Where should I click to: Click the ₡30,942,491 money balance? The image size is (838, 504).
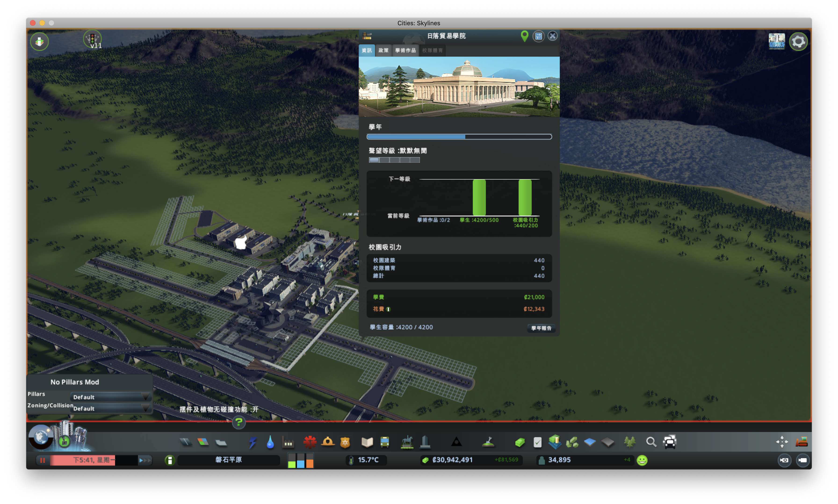[452, 460]
